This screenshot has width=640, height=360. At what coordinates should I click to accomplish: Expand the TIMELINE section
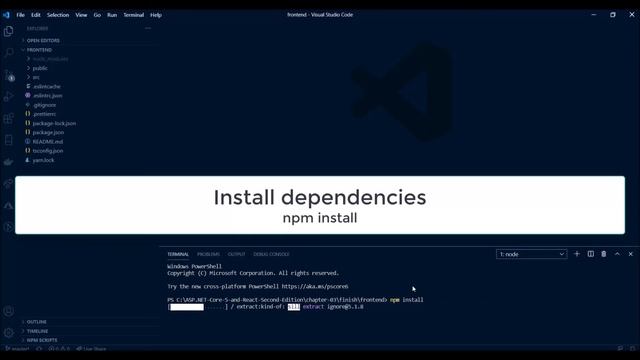37,331
